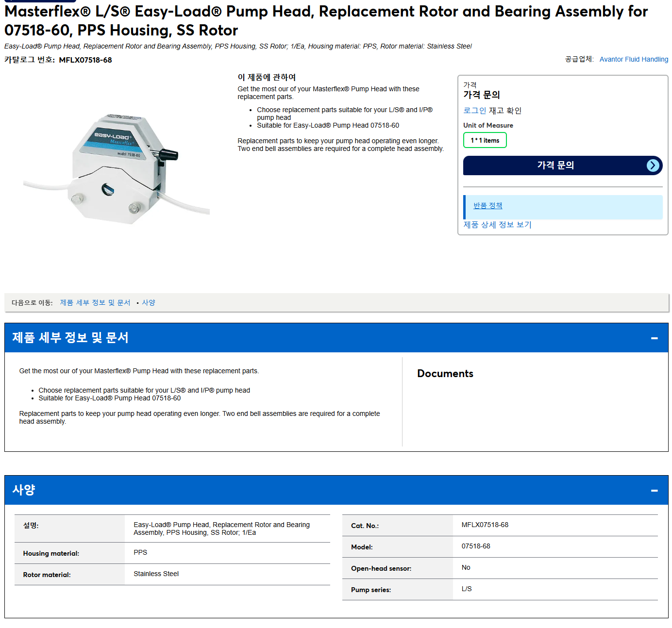Click the Pump series label cell
The image size is (672, 628).
click(x=398, y=590)
